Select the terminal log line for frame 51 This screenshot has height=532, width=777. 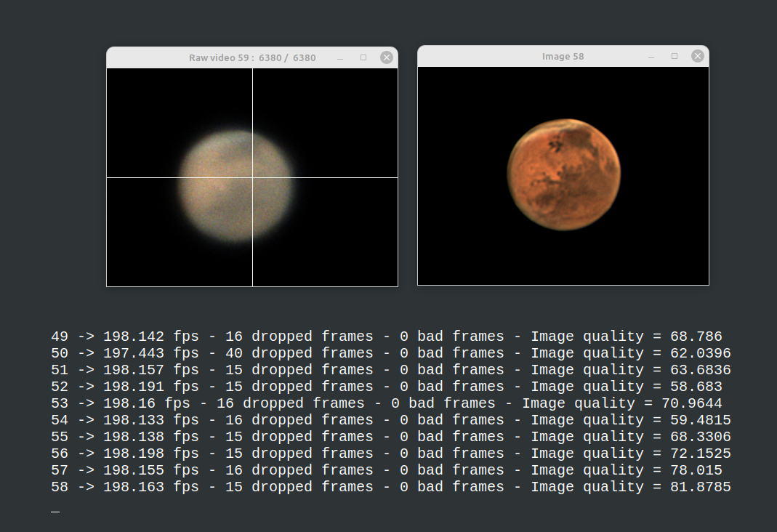(391, 370)
